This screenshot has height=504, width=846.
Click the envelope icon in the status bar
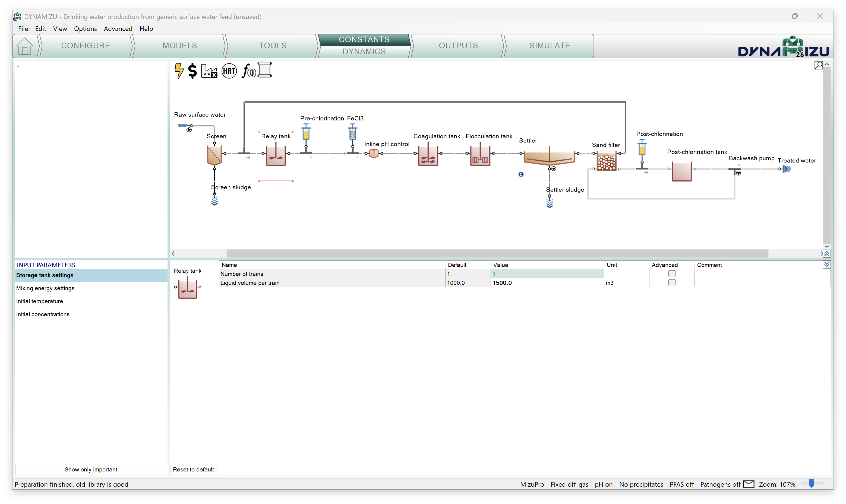click(749, 484)
